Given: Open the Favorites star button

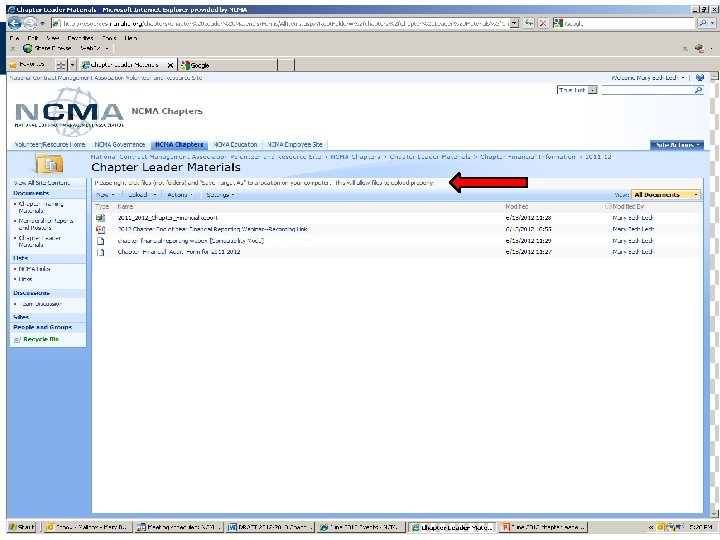Looking at the screenshot, I should 27,65.
